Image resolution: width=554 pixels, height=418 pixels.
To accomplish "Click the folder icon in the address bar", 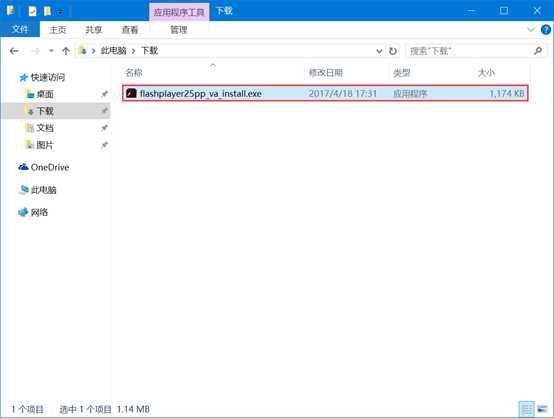I will [x=83, y=51].
